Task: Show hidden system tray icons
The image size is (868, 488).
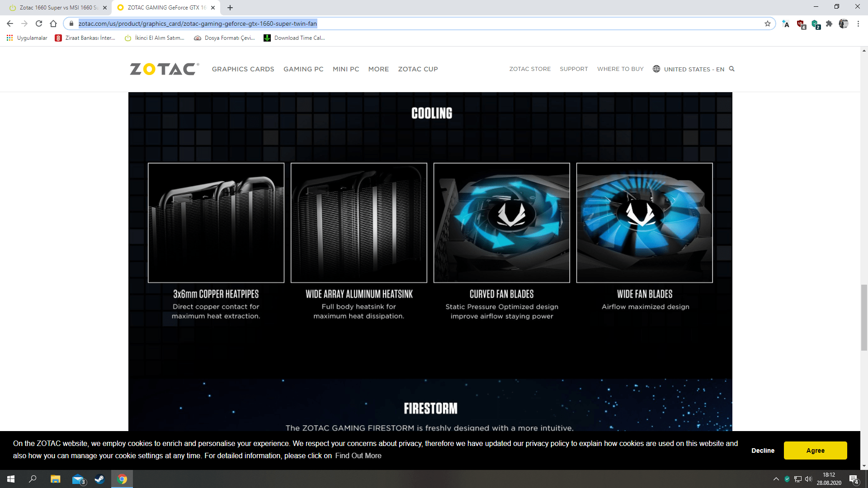Action: pyautogui.click(x=776, y=479)
